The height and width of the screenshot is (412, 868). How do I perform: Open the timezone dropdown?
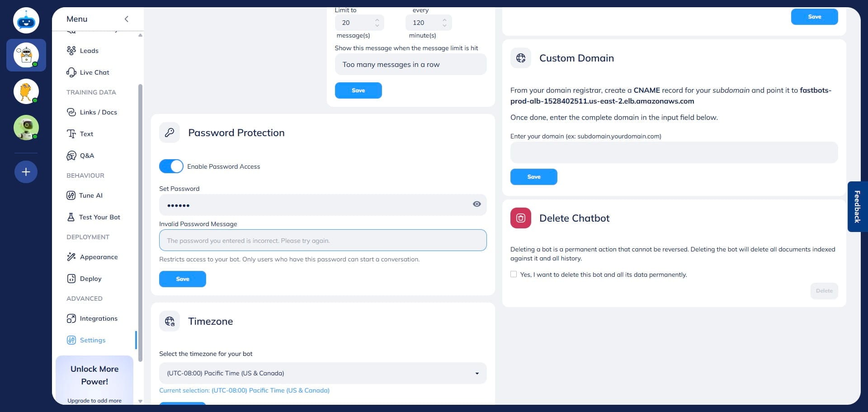(x=323, y=373)
